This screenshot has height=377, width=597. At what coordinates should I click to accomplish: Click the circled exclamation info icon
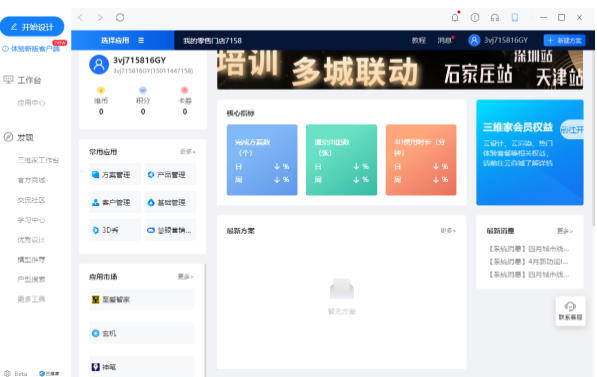(x=475, y=18)
